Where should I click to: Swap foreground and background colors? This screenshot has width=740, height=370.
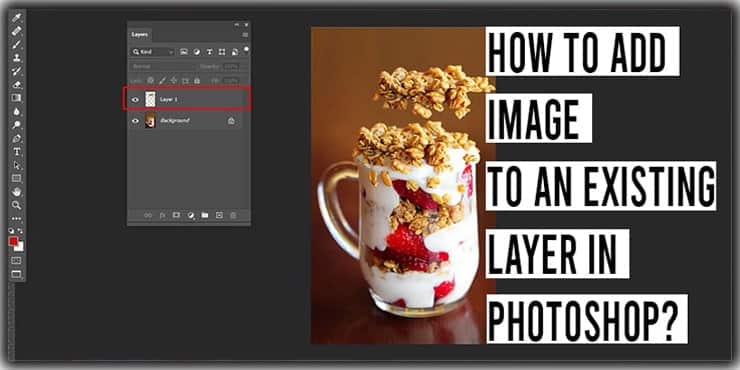point(20,230)
